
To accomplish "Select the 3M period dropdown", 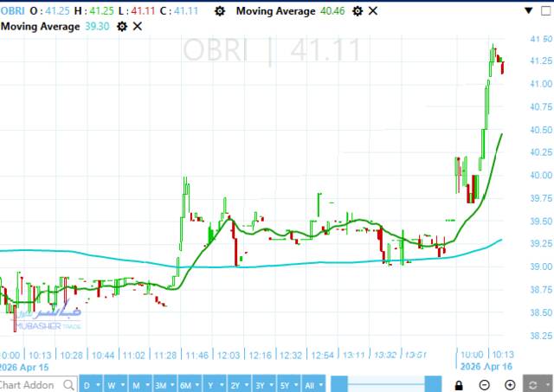I will click(165, 384).
